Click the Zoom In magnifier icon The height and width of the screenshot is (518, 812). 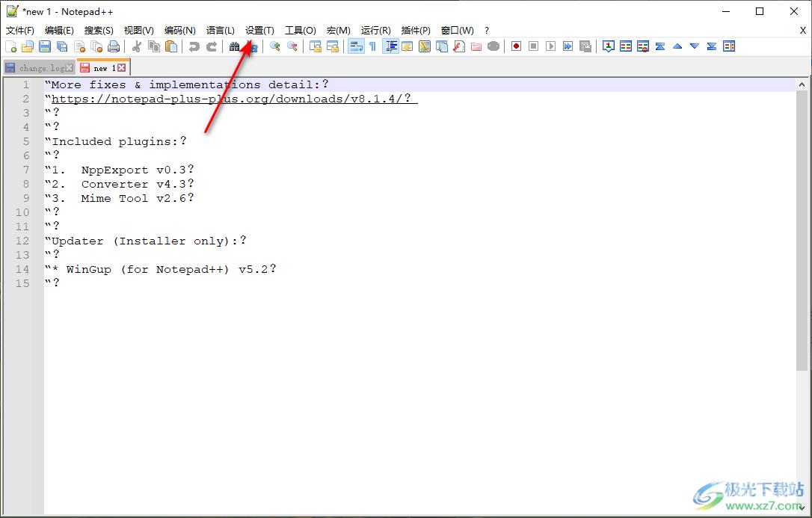click(x=275, y=46)
